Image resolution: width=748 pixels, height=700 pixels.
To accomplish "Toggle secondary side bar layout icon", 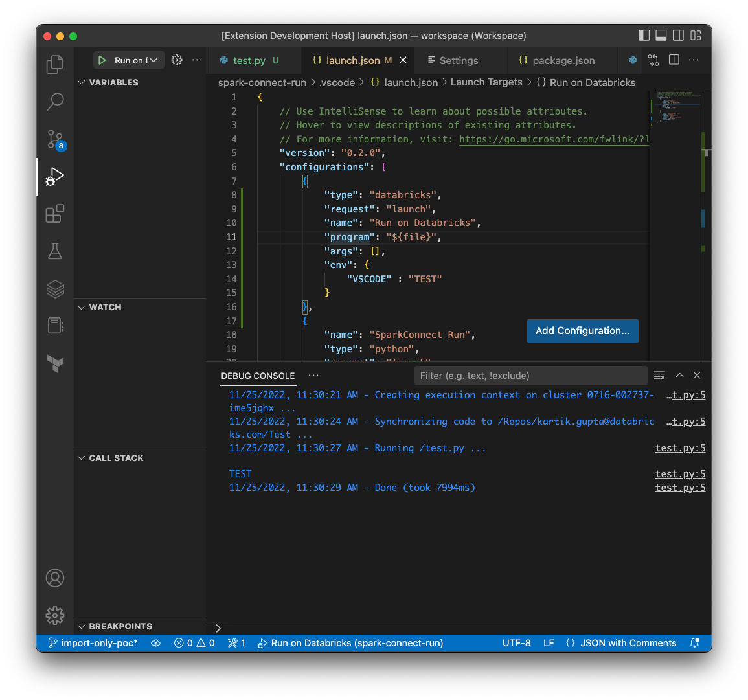I will (x=678, y=35).
